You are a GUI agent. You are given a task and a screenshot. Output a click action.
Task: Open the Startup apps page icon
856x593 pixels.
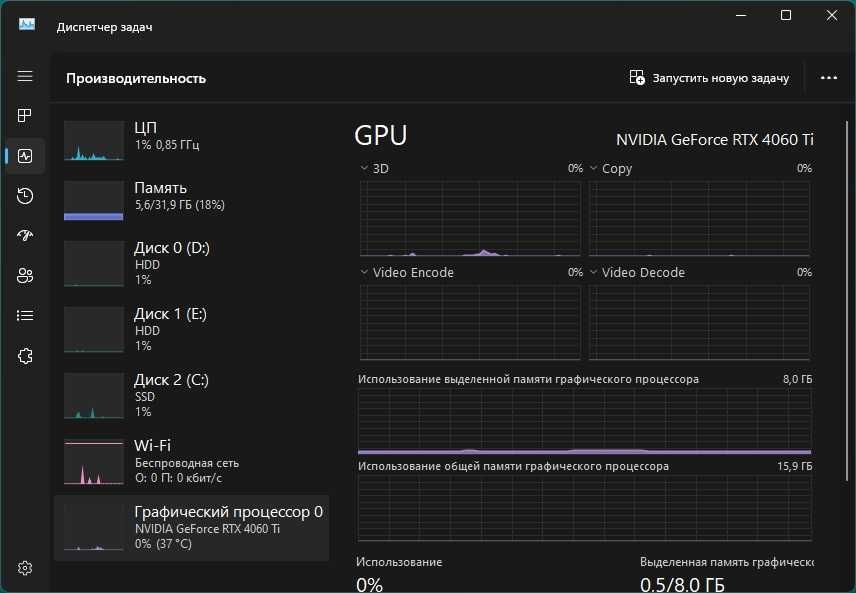[x=25, y=235]
